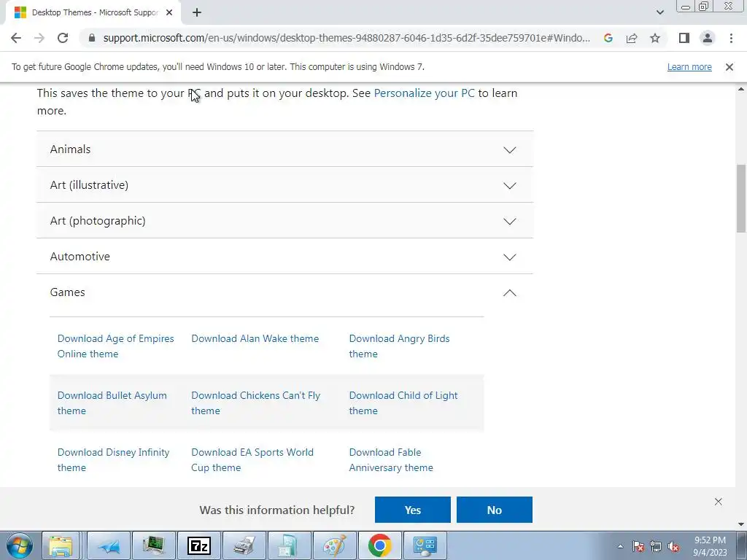The width and height of the screenshot is (747, 560).
Task: Click the page vertical scrollbar thumb
Action: (741, 198)
